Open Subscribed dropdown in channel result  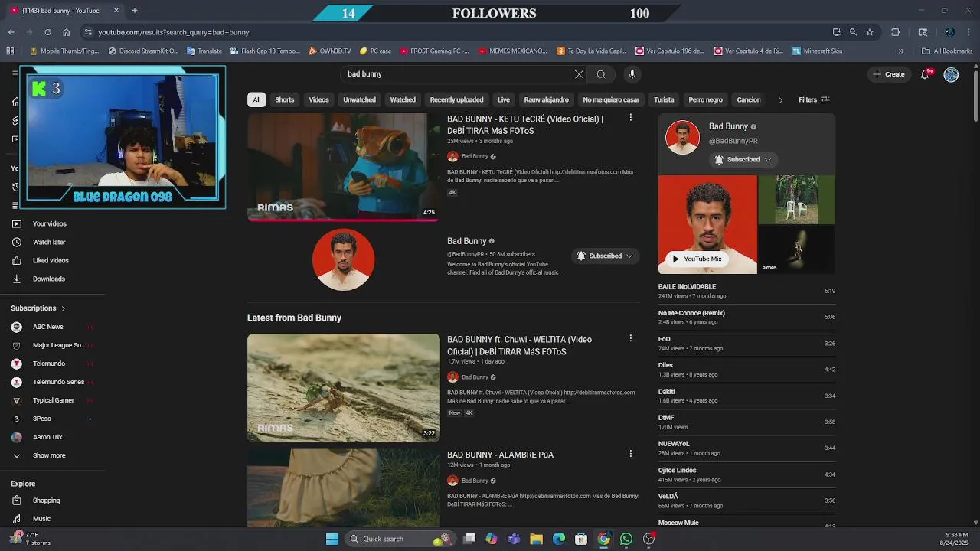pos(605,256)
